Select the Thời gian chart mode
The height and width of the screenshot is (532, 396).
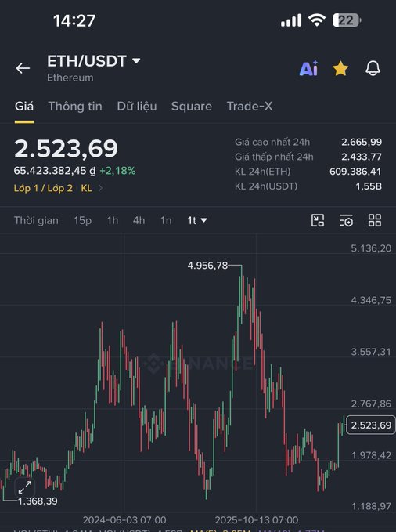pyautogui.click(x=36, y=220)
